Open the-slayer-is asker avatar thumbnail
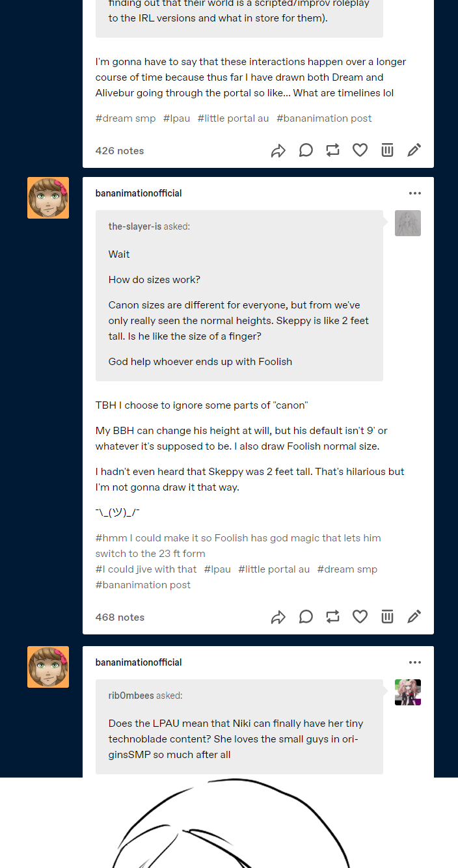Screen dimensions: 458x868 [408, 223]
